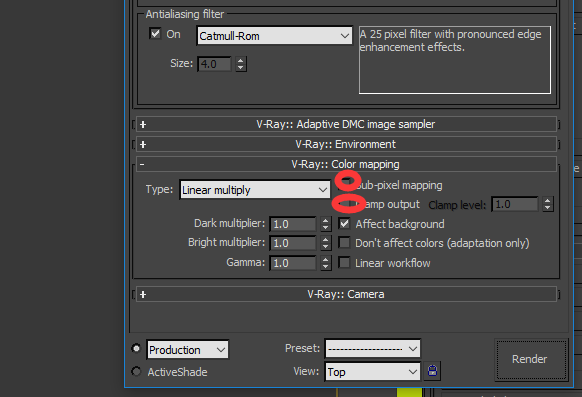Check Don't affect colors (adaptation only)
This screenshot has width=582, height=397.
click(x=344, y=243)
